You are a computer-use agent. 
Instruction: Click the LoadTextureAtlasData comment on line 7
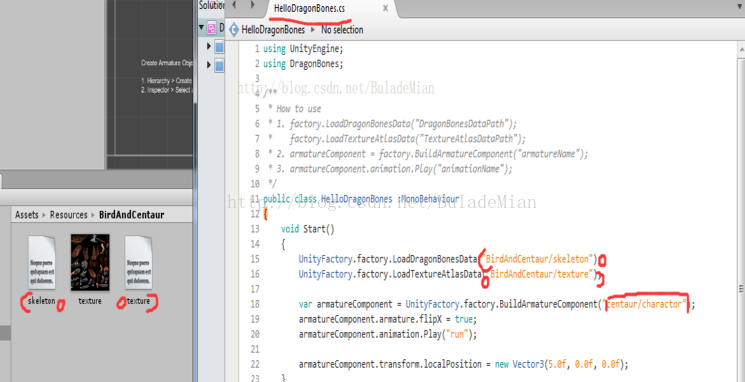coord(408,139)
